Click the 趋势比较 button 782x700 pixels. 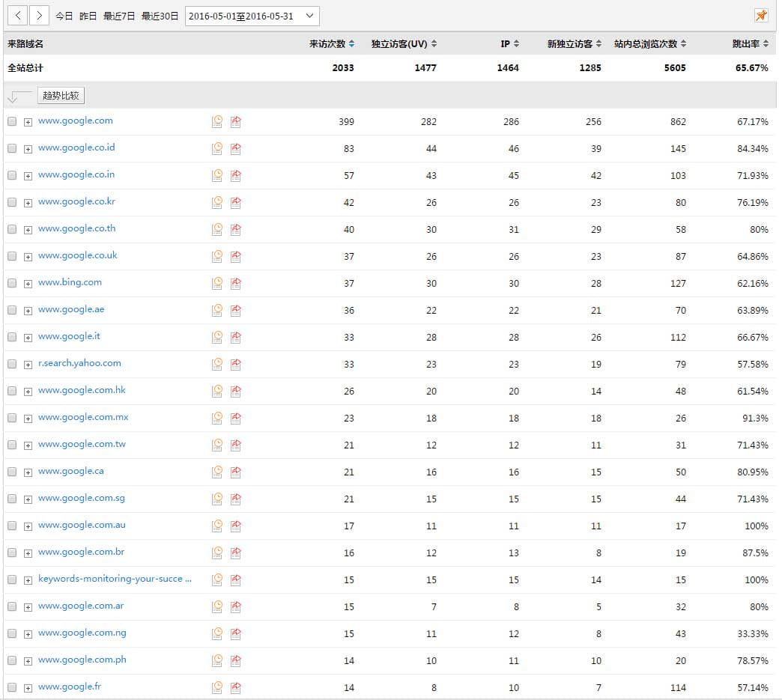pos(61,95)
